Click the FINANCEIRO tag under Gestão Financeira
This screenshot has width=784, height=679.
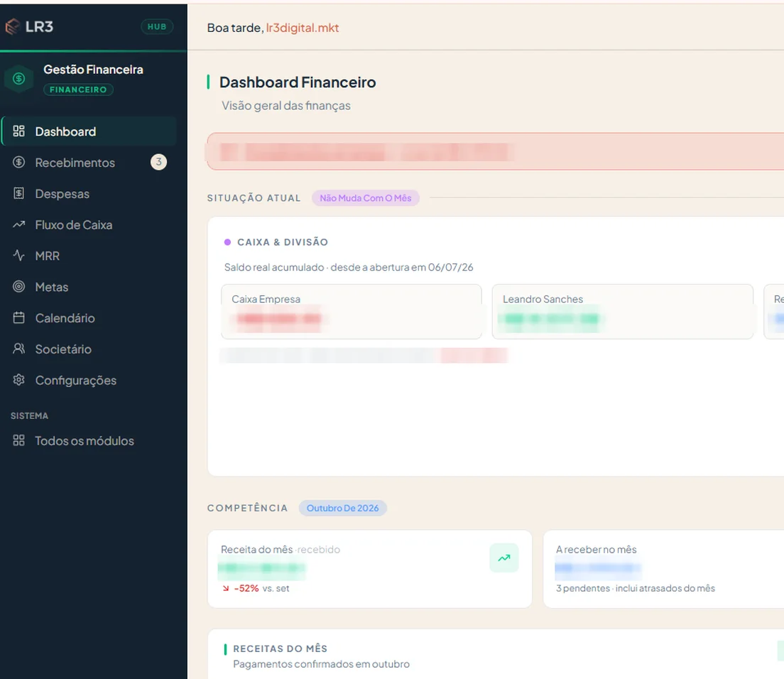(78, 89)
